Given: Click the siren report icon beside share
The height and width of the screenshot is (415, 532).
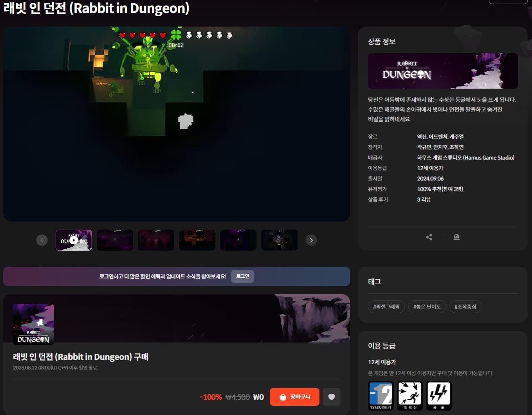Looking at the screenshot, I should coord(457,237).
